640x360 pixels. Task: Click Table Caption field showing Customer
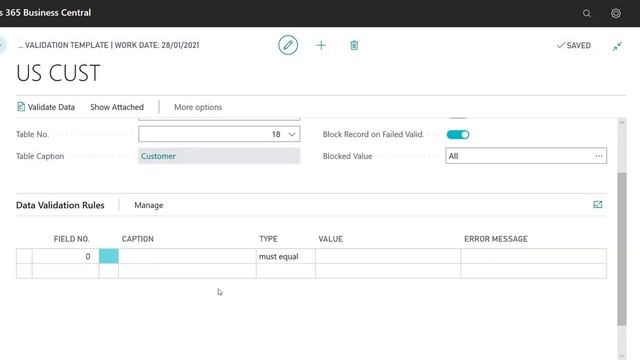pyautogui.click(x=219, y=156)
